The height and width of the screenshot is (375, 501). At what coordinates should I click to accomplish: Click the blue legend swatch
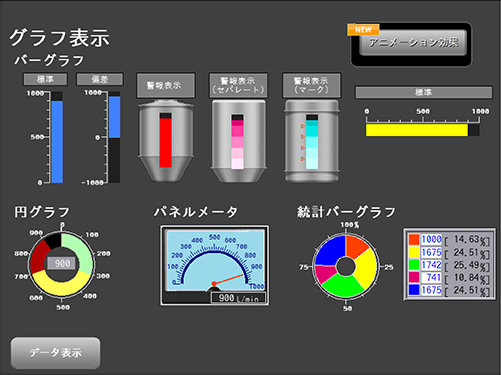pyautogui.click(x=414, y=290)
